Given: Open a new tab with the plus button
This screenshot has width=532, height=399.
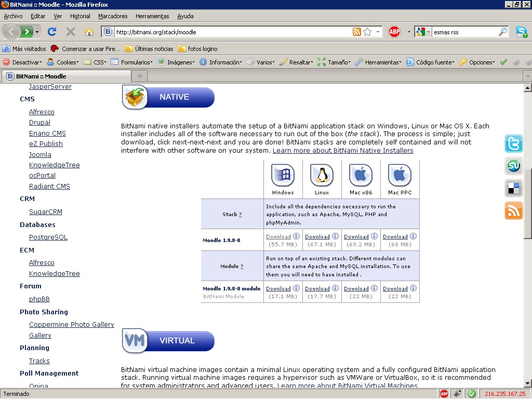Looking at the screenshot, I should tap(139, 76).
